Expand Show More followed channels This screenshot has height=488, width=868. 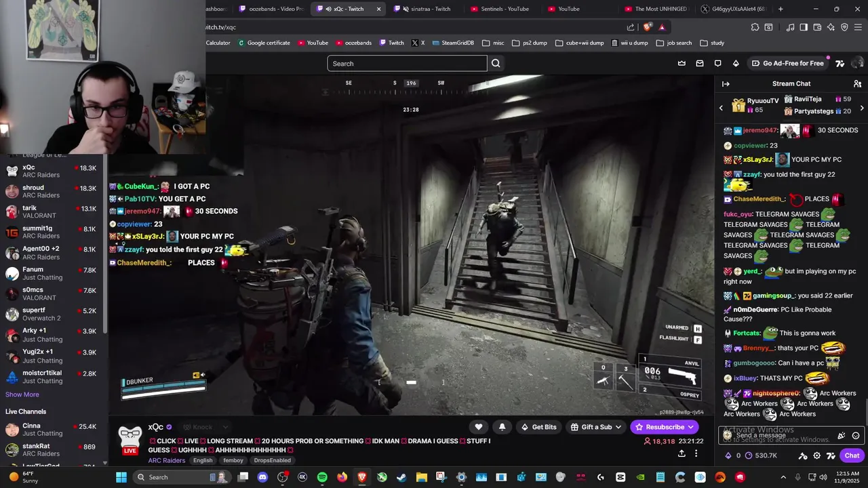tap(22, 394)
